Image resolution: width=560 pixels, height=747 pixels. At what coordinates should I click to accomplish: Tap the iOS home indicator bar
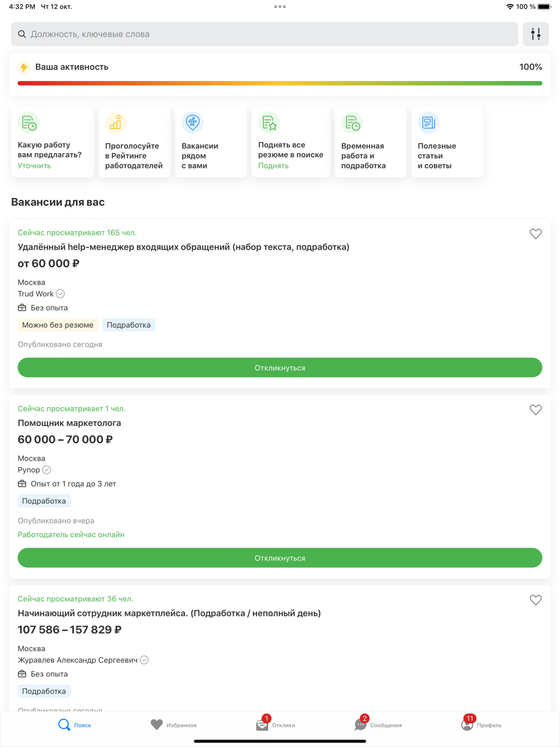point(280,741)
